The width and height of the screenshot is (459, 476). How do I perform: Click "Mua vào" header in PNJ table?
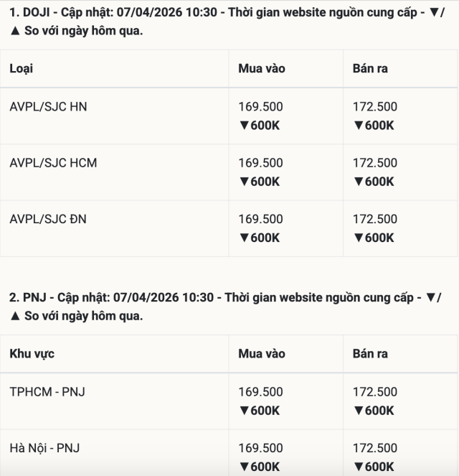261,353
